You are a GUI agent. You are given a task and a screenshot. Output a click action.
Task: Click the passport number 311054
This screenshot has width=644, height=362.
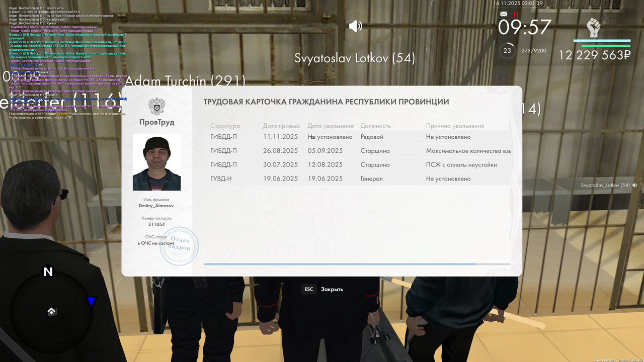click(x=156, y=224)
